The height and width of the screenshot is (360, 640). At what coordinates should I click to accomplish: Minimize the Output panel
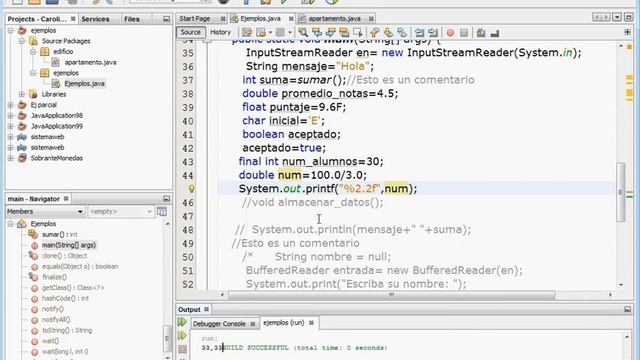point(627,309)
